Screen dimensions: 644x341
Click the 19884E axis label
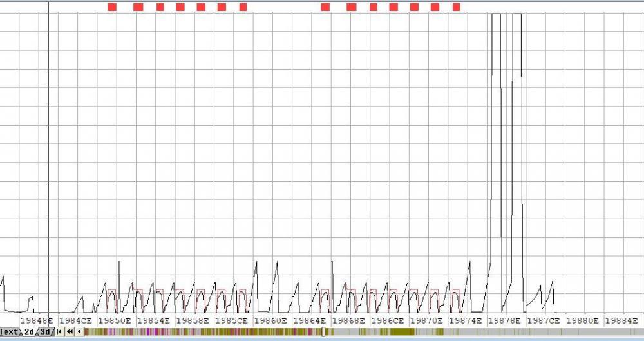[622, 320]
